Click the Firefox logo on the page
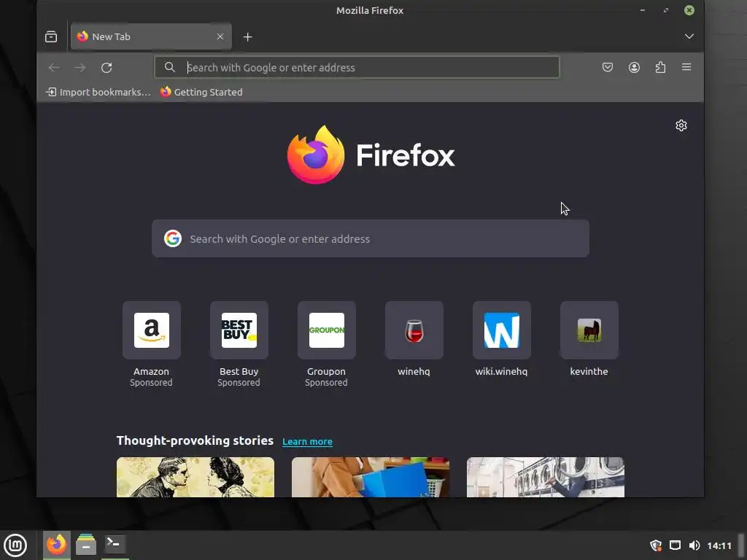The width and height of the screenshot is (747, 560). point(371,155)
